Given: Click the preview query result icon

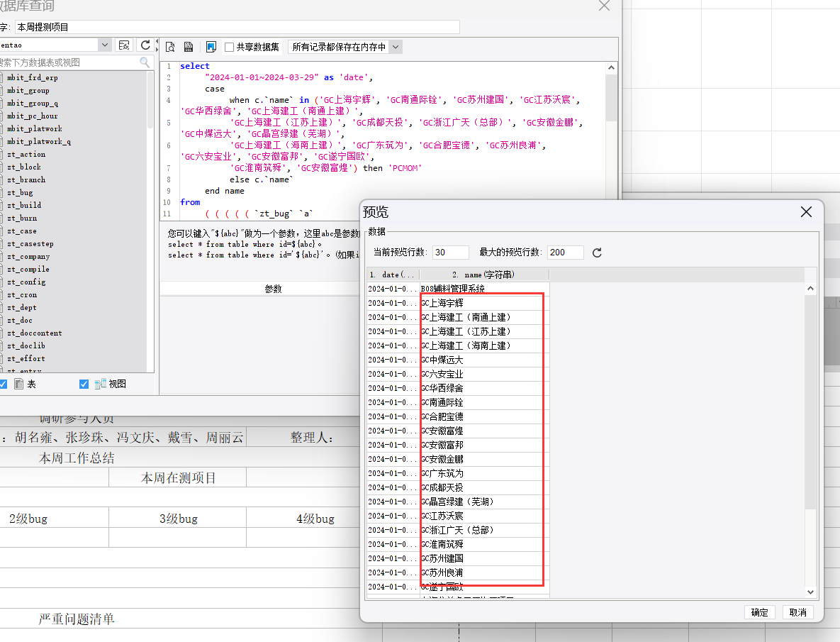Looking at the screenshot, I should click(170, 47).
